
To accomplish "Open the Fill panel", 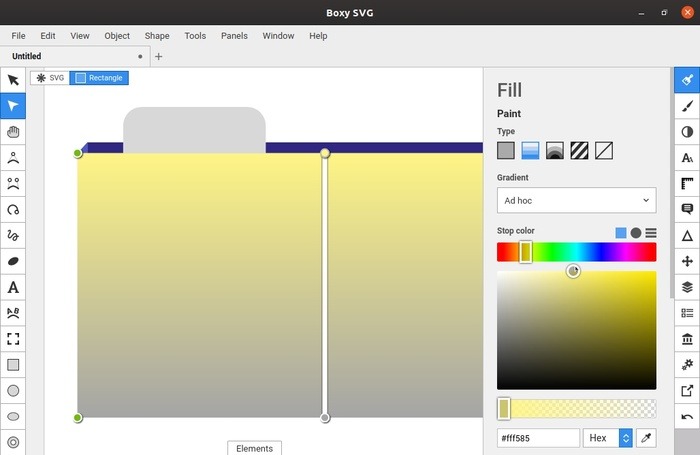I will click(687, 80).
